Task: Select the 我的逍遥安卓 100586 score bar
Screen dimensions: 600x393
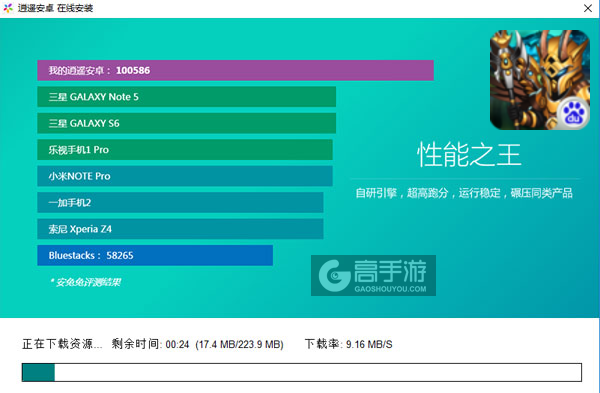Action: point(235,70)
